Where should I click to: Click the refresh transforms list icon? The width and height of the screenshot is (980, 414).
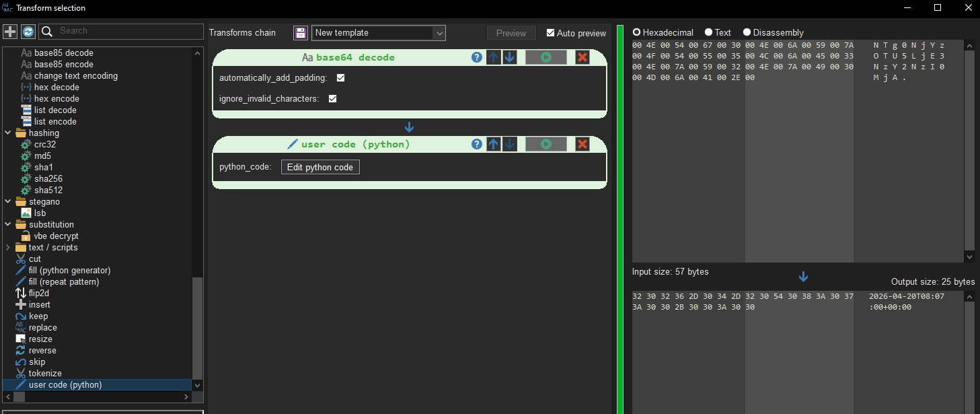click(x=28, y=32)
